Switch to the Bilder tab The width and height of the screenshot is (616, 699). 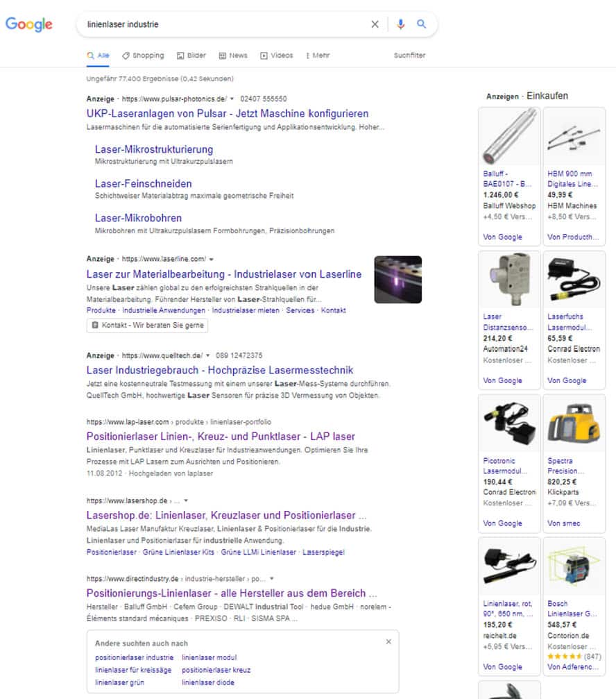[191, 56]
